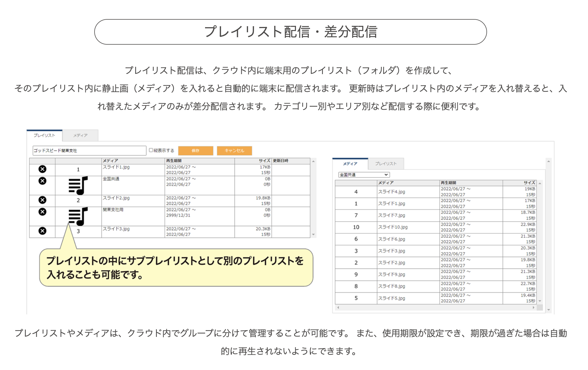This screenshot has width=588, height=370.
Task: Select left プレイリスト tab
Action: point(44,135)
